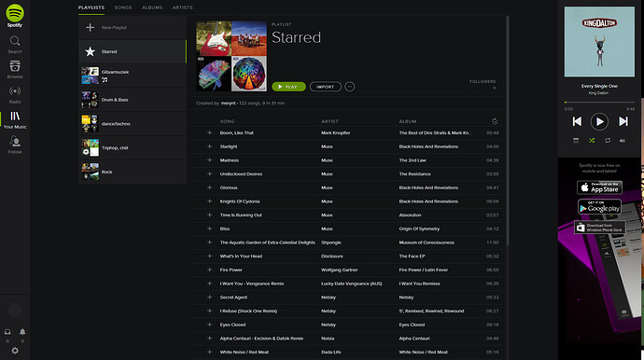Open notifications bell icon
Image resolution: width=644 pixels, height=360 pixels.
(x=22, y=332)
